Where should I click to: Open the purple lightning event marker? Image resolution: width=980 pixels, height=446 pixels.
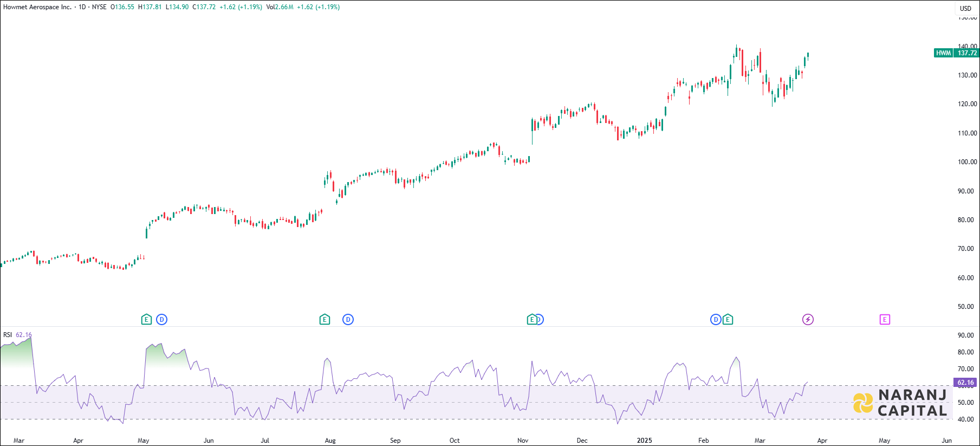click(808, 319)
